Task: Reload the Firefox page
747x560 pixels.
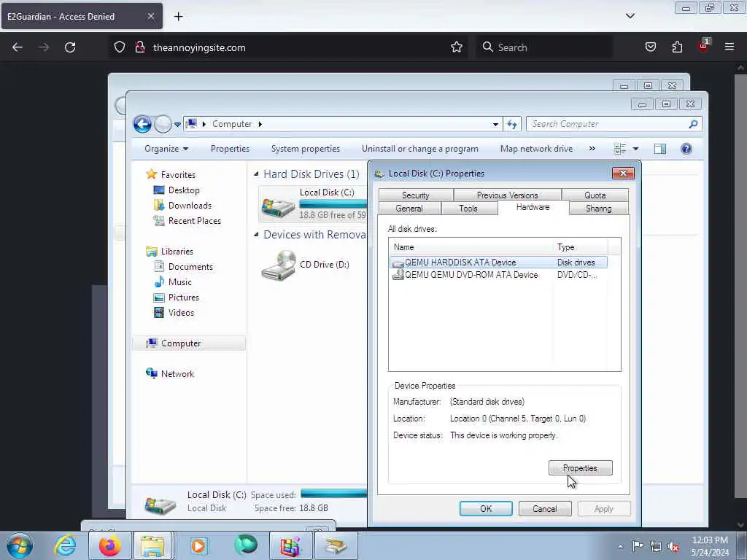Action: pyautogui.click(x=70, y=47)
